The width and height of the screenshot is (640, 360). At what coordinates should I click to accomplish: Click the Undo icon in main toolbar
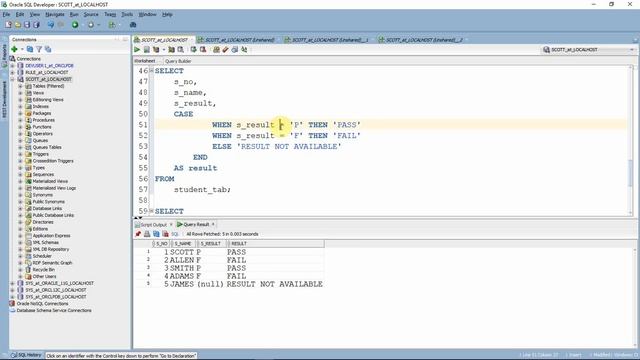(x=51, y=25)
